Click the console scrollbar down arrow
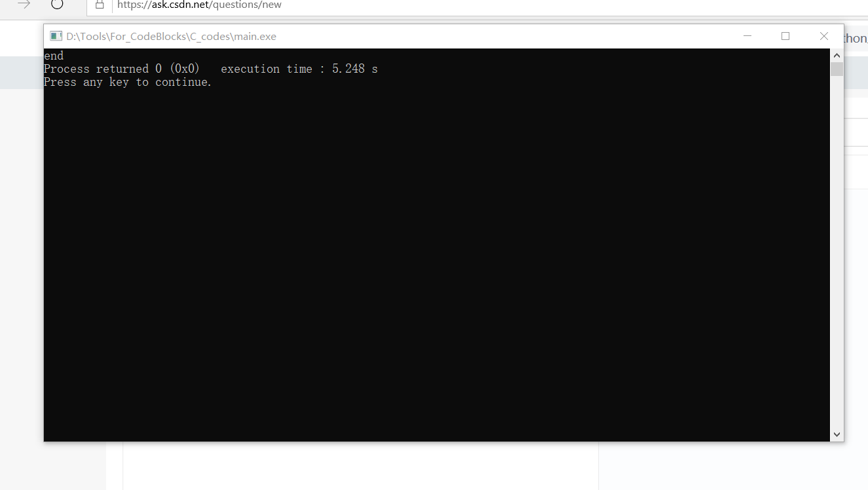This screenshot has height=490, width=868. pos(837,434)
